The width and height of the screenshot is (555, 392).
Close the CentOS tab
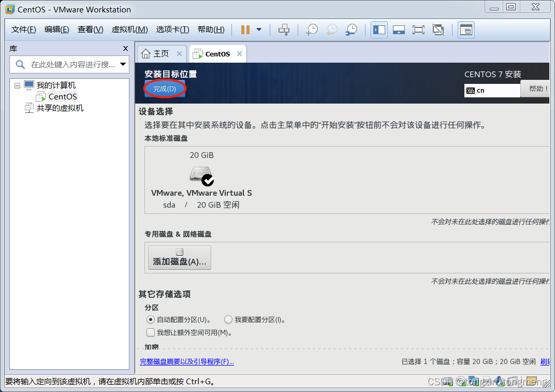click(240, 53)
